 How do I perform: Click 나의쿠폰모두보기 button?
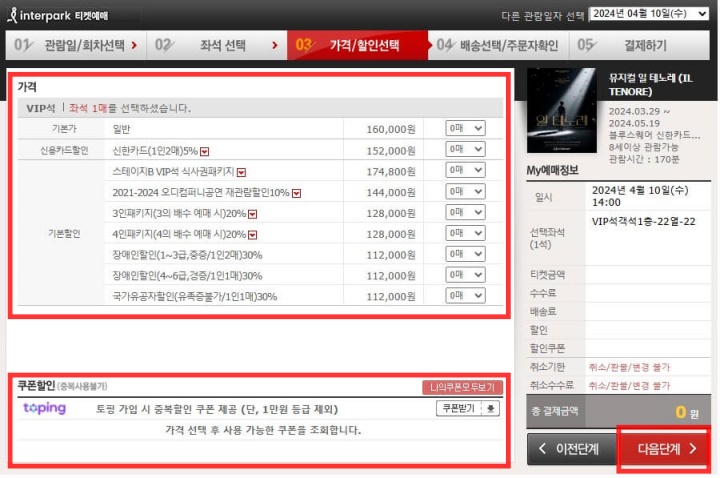(x=462, y=387)
